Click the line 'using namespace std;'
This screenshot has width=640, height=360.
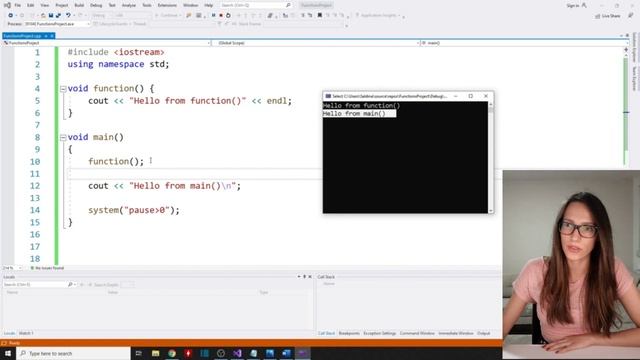(118, 64)
